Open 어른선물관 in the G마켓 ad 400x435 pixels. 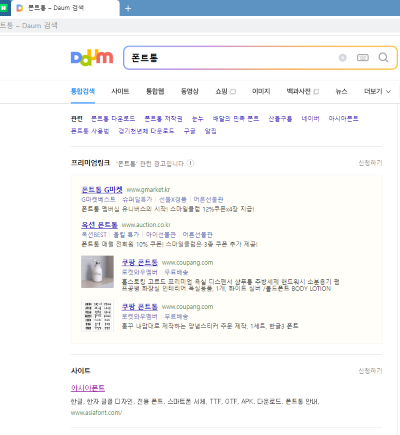pos(208,199)
